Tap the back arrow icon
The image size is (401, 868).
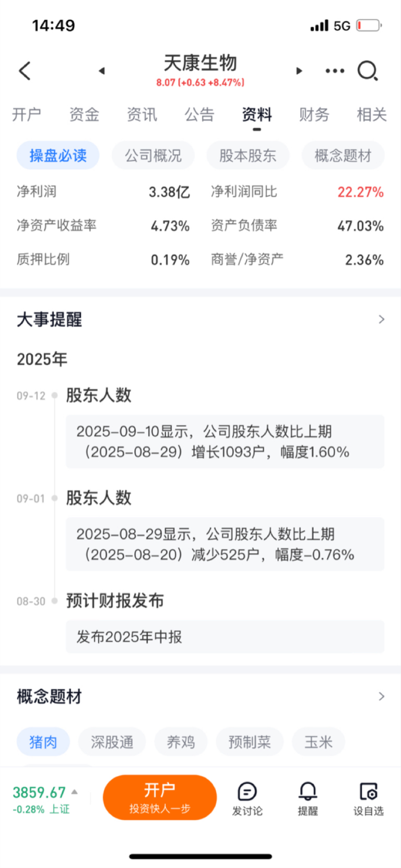tap(25, 71)
